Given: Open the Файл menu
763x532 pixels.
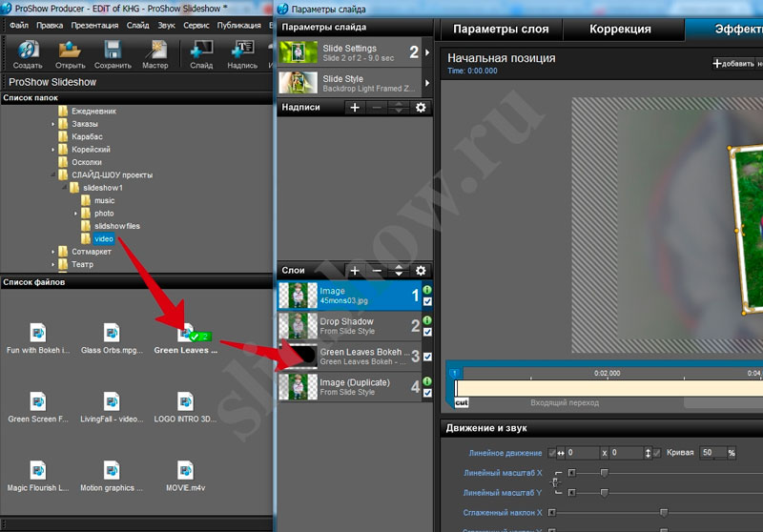Looking at the screenshot, I should [x=19, y=26].
